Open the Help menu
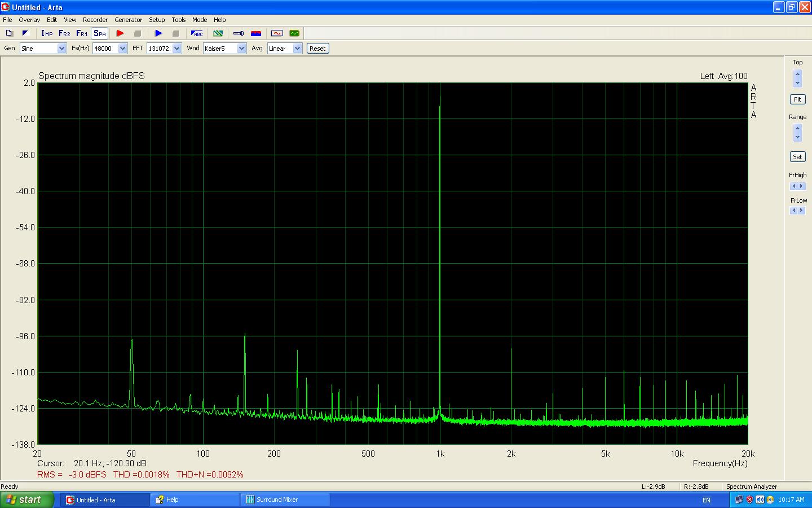The image size is (812, 508). tap(220, 20)
